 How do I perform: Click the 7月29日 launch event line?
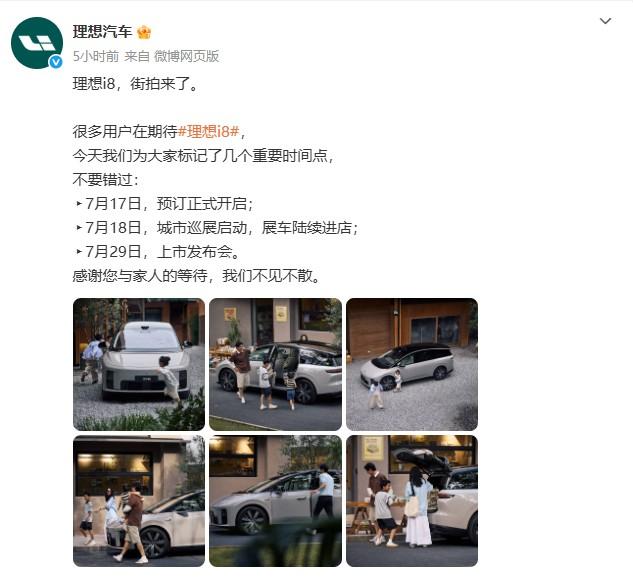point(158,252)
